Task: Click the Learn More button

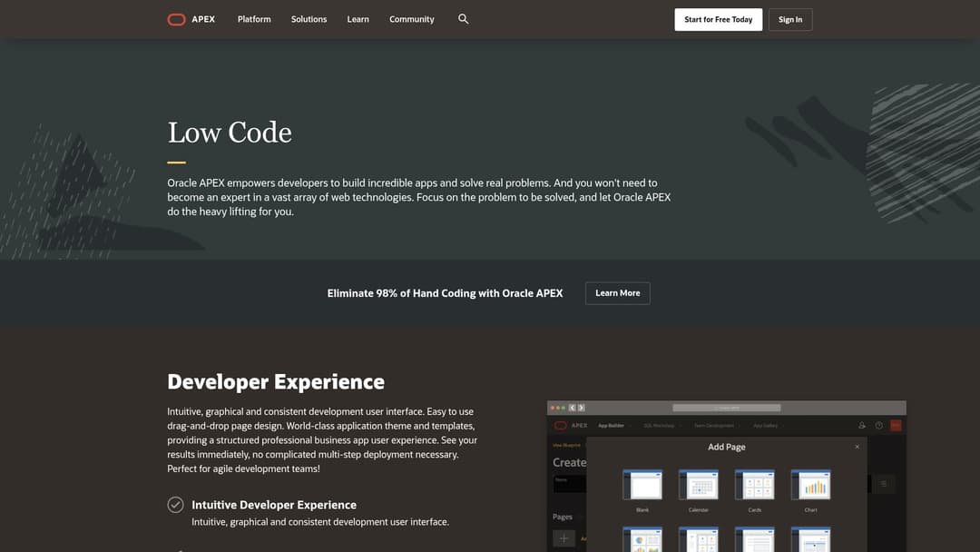Action: click(618, 293)
